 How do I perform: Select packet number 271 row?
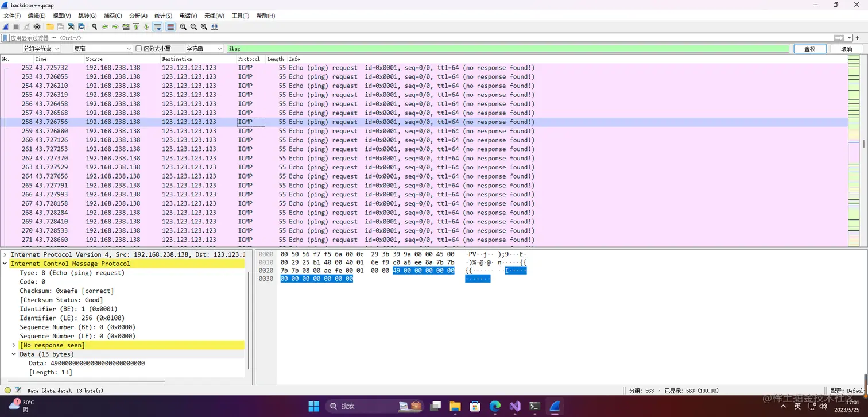click(x=424, y=240)
